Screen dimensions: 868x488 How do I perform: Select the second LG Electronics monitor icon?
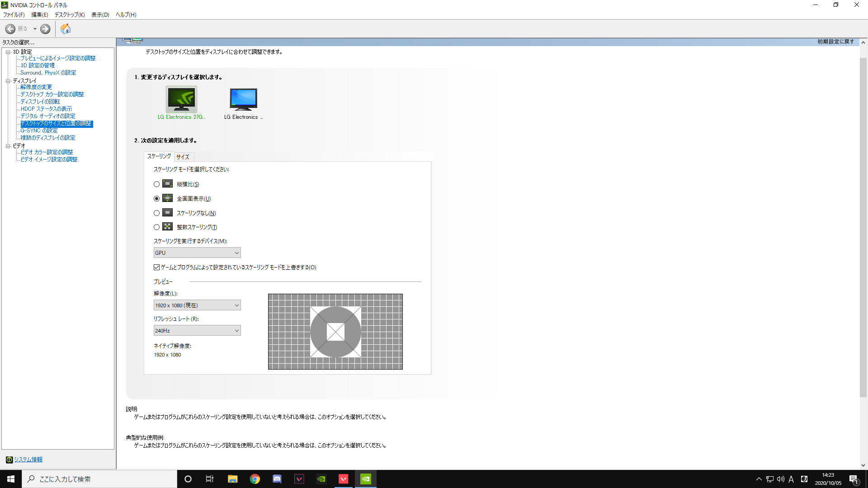[243, 99]
